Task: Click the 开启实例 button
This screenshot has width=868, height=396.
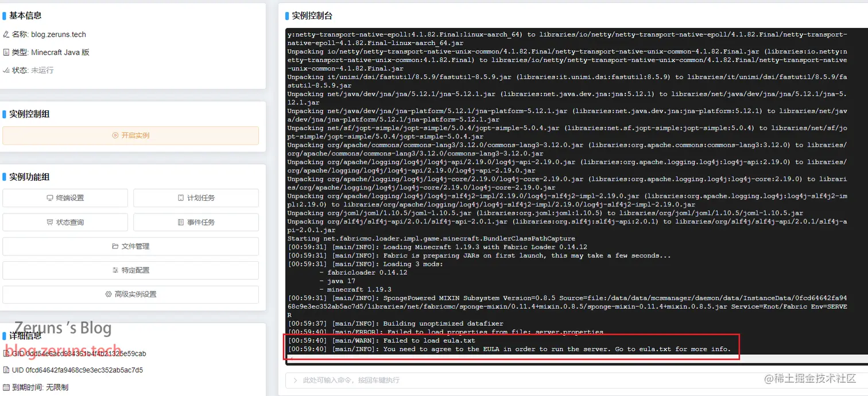Action: pos(130,135)
